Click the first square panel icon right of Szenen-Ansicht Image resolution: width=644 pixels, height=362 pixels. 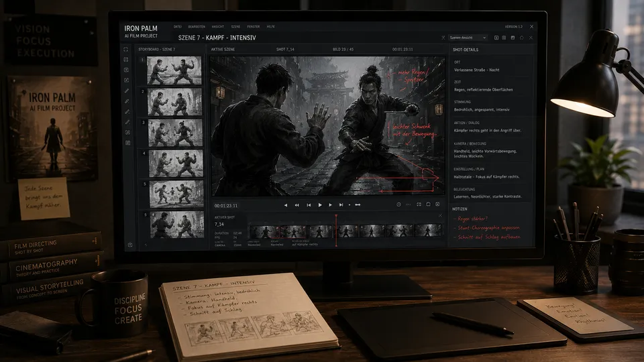(x=496, y=38)
